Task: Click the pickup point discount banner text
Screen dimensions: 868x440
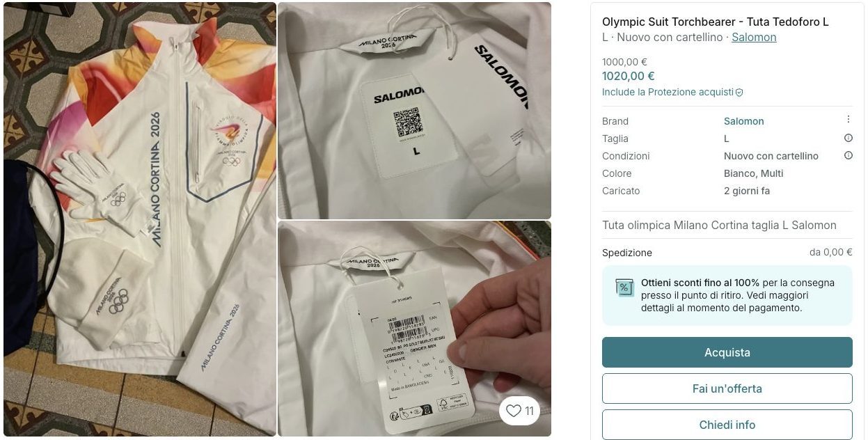Action: tap(737, 295)
